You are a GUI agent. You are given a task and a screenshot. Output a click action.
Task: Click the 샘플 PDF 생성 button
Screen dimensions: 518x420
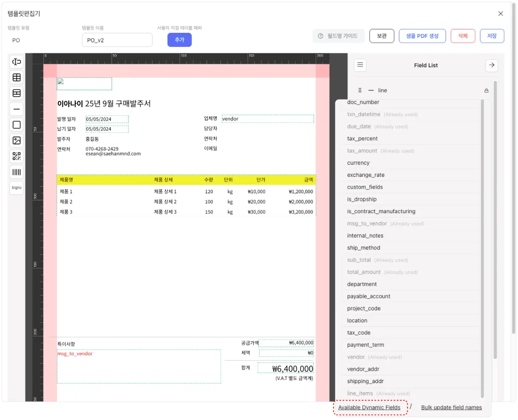tap(422, 36)
